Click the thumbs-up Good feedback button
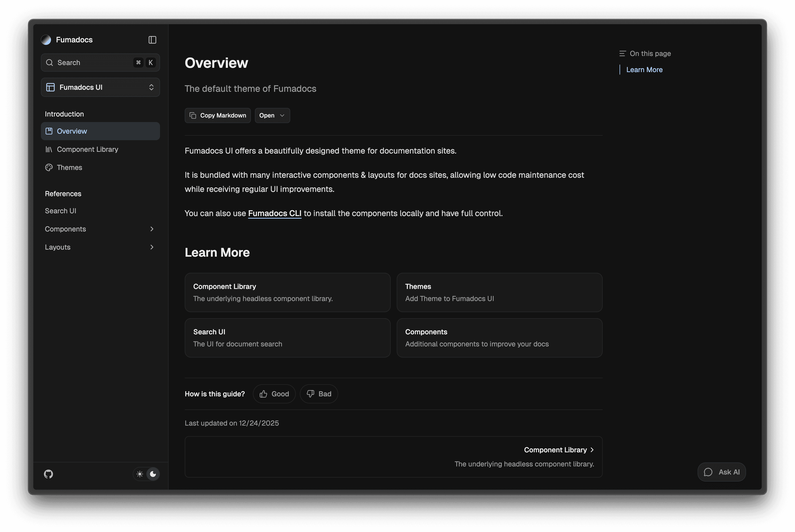This screenshot has height=532, width=795. click(x=274, y=394)
